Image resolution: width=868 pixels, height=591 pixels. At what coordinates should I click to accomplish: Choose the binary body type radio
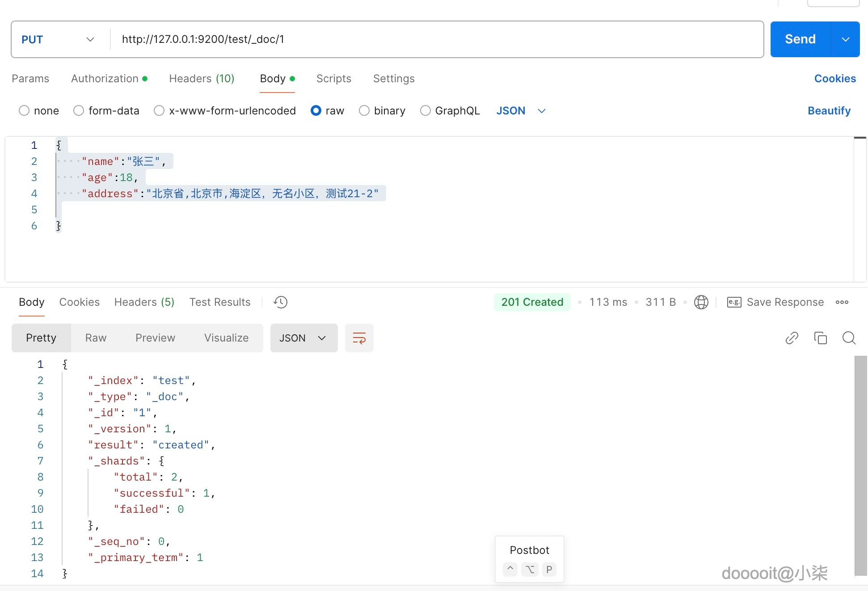364,110
